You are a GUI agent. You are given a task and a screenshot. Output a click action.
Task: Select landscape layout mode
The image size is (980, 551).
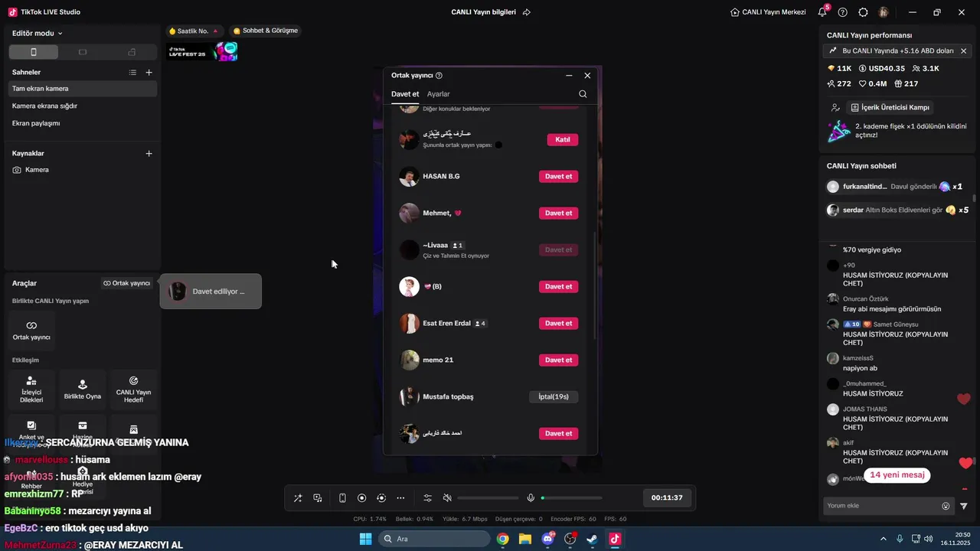point(83,52)
